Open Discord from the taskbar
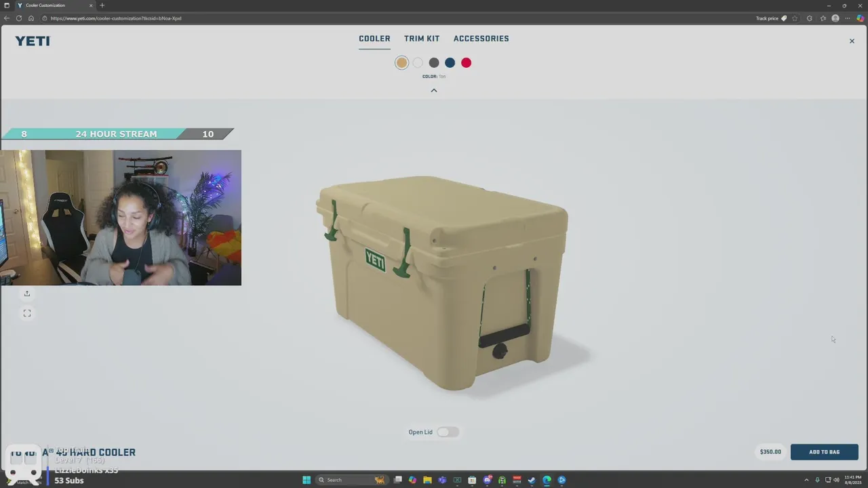This screenshot has height=488, width=868. (487, 480)
